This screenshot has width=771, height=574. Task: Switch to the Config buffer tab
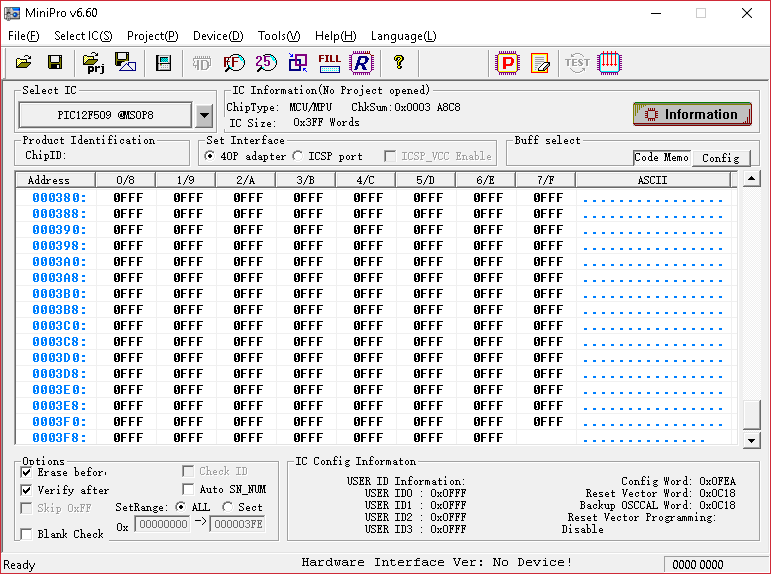pos(720,158)
